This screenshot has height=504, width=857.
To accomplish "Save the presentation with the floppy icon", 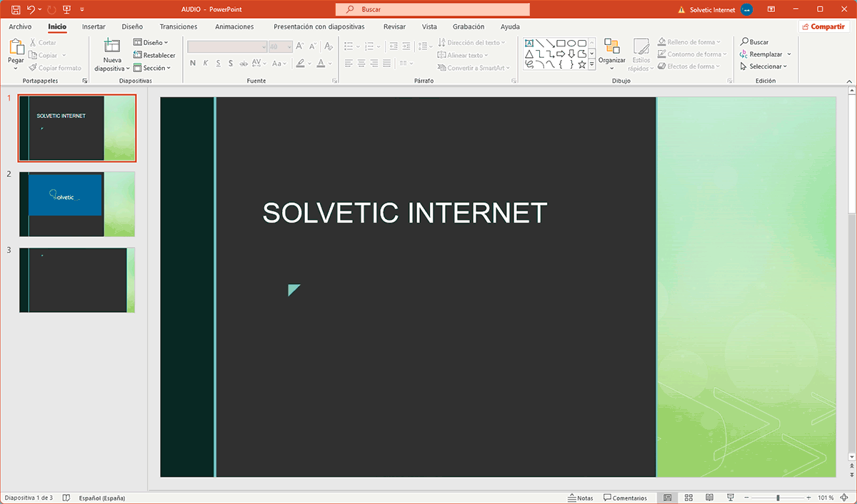I will (x=15, y=9).
